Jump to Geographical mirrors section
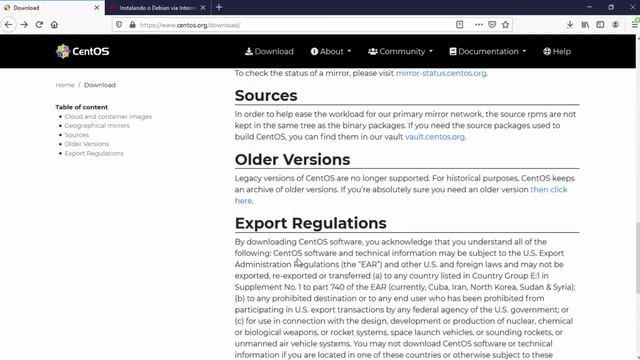The height and width of the screenshot is (360, 640). (x=97, y=125)
